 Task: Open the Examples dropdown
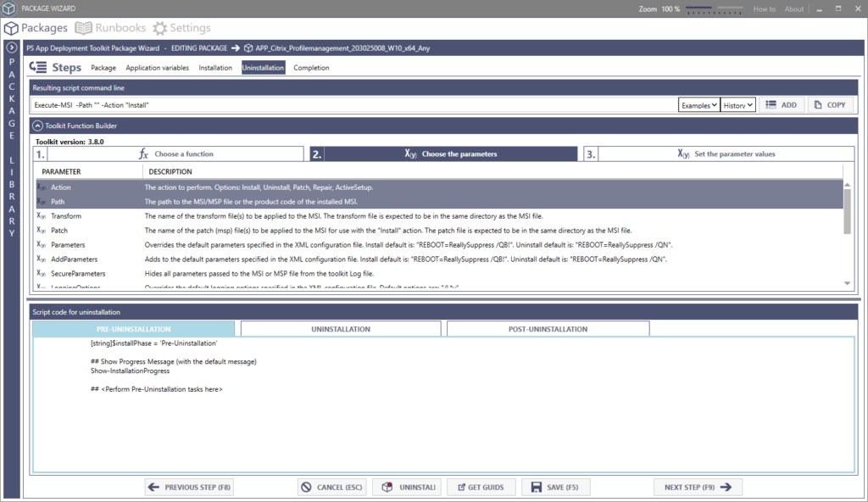coord(697,104)
